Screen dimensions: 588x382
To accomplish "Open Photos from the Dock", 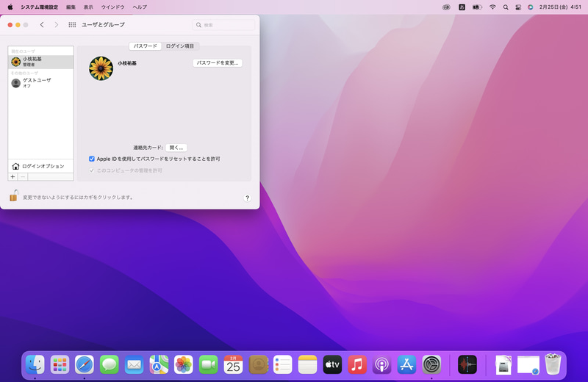I will point(183,364).
